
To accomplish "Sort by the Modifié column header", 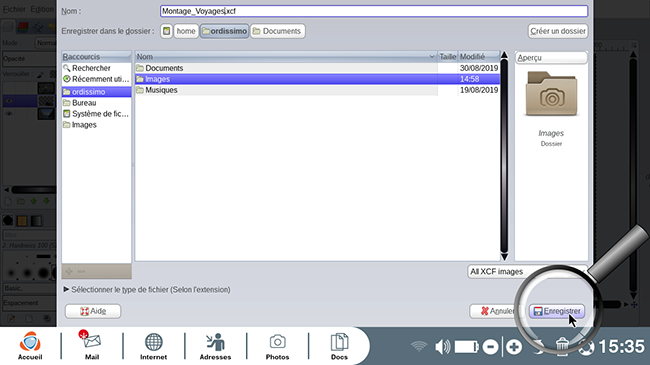I will pos(479,56).
